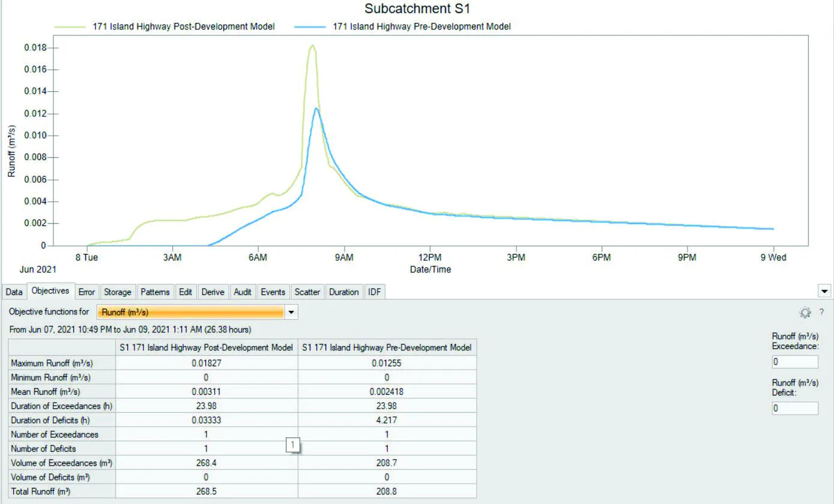Click the 8 Tue axis label
834x504 pixels.
(x=86, y=257)
